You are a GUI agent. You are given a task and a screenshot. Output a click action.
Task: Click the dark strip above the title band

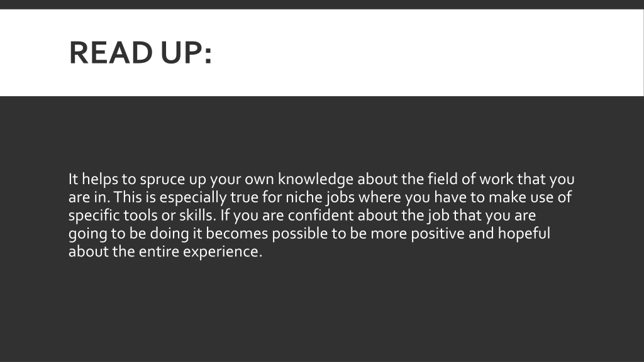321,4
